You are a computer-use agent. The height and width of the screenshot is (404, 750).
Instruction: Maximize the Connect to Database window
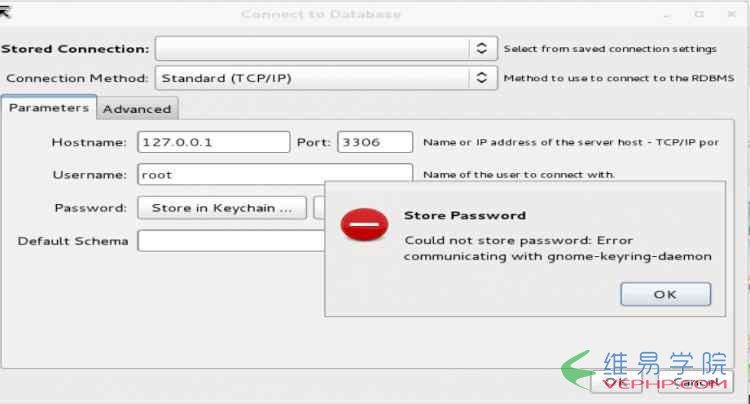tap(699, 14)
